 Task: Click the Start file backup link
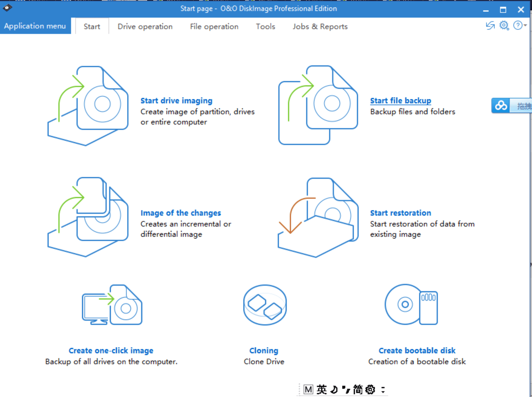tap(401, 100)
